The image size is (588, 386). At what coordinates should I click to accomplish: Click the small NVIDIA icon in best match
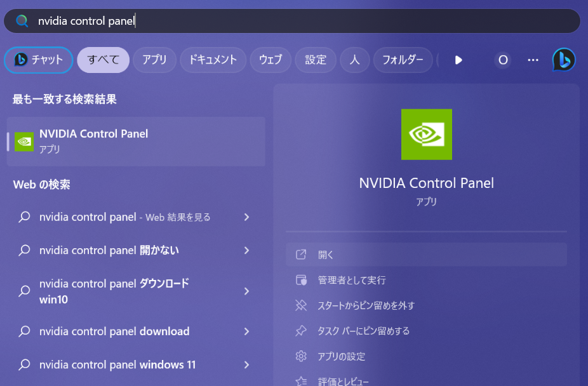[x=24, y=142]
